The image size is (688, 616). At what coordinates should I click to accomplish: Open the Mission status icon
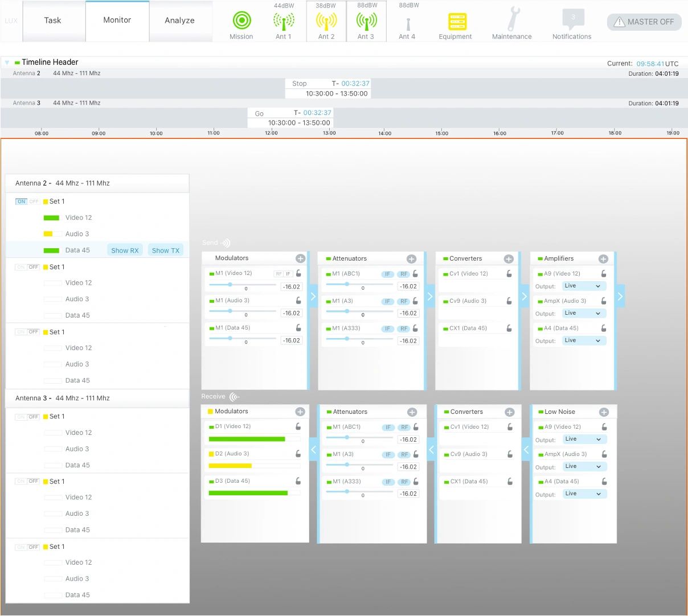pyautogui.click(x=241, y=20)
